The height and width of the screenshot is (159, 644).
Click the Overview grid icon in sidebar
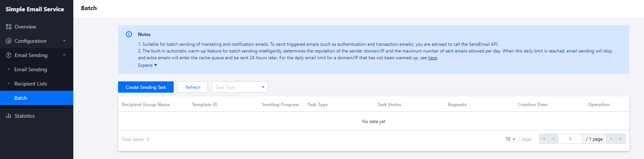pos(9,27)
